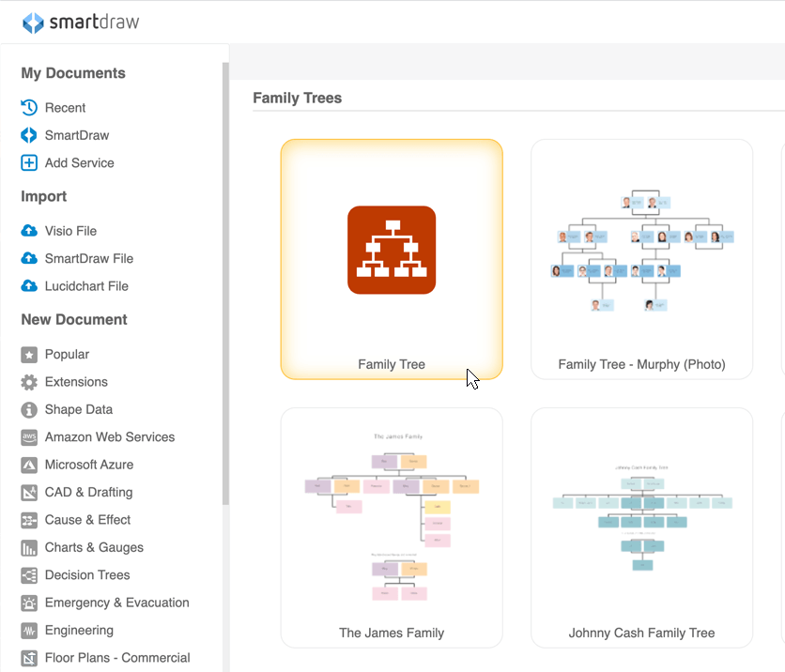Open the blank Family Tree template

coord(392,259)
